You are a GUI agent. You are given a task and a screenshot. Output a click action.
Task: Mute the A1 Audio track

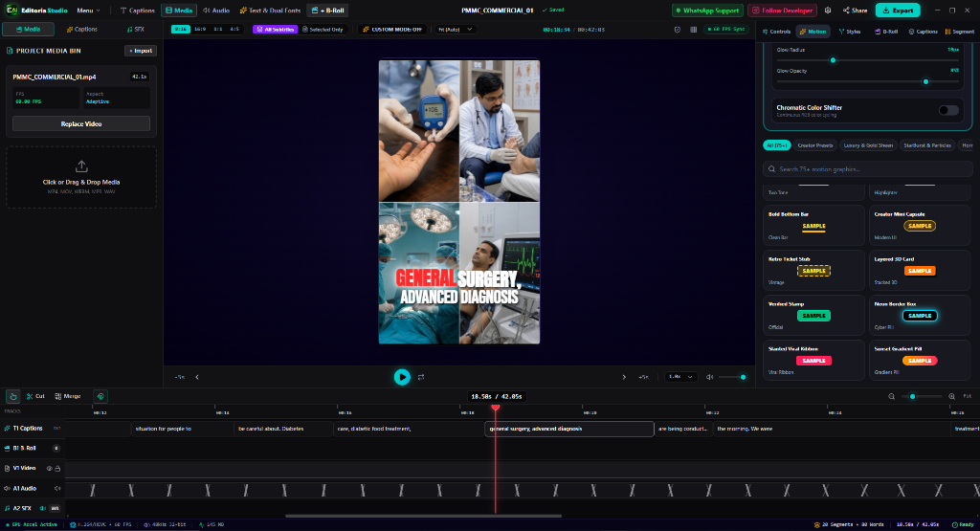click(x=57, y=488)
